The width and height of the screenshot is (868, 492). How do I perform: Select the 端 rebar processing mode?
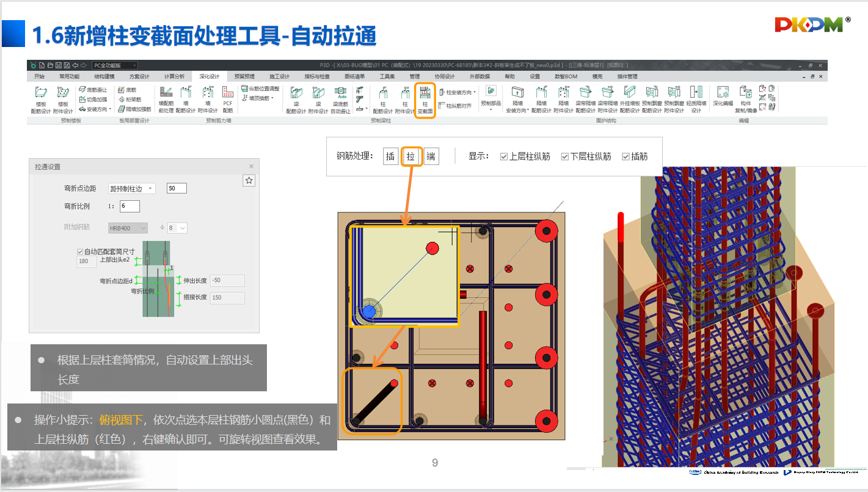[x=431, y=156]
